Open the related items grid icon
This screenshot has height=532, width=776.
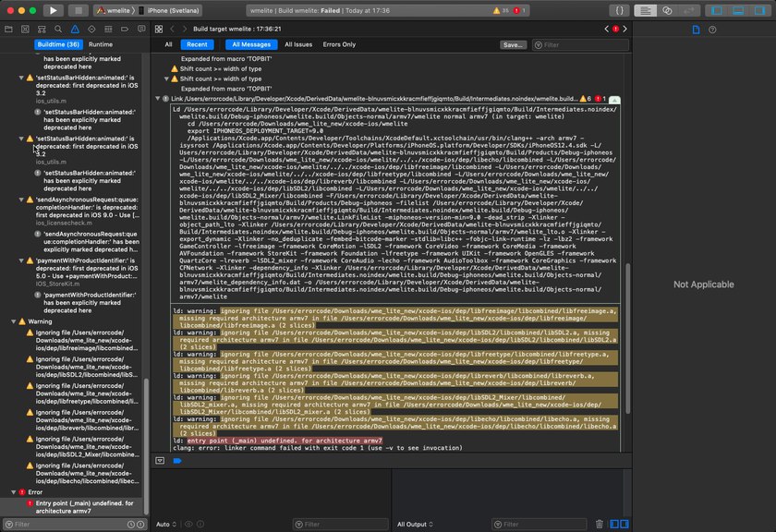click(x=159, y=30)
